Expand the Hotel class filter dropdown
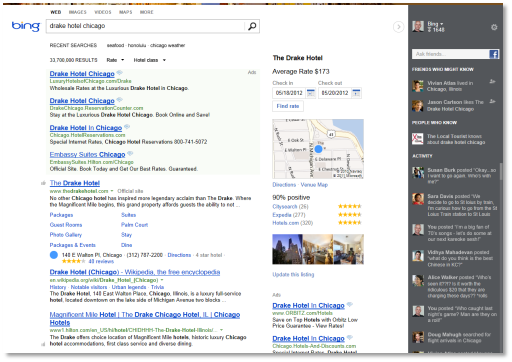This screenshot has height=362, width=512. pyautogui.click(x=150, y=60)
